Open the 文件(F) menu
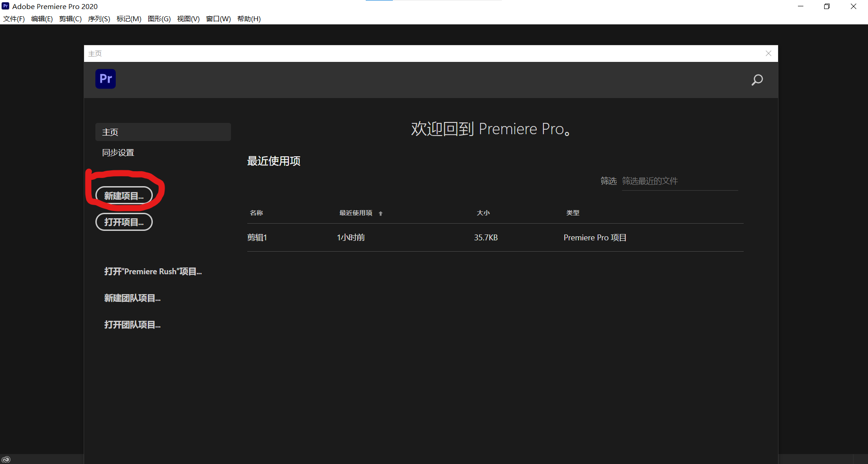868x464 pixels. [14, 19]
